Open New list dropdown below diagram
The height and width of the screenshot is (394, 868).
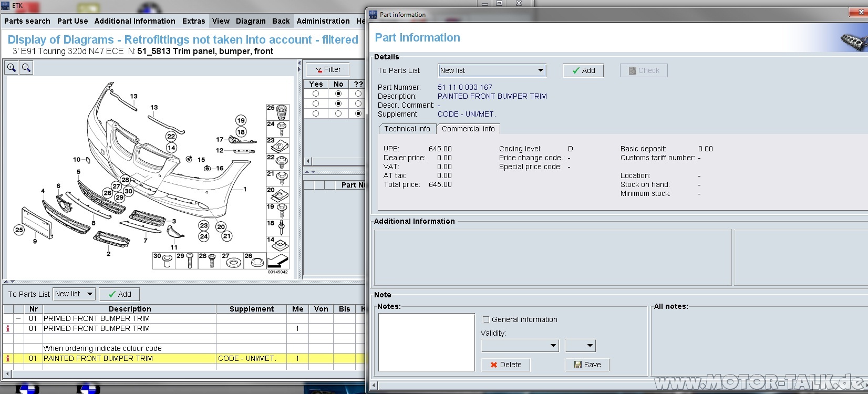(x=74, y=294)
